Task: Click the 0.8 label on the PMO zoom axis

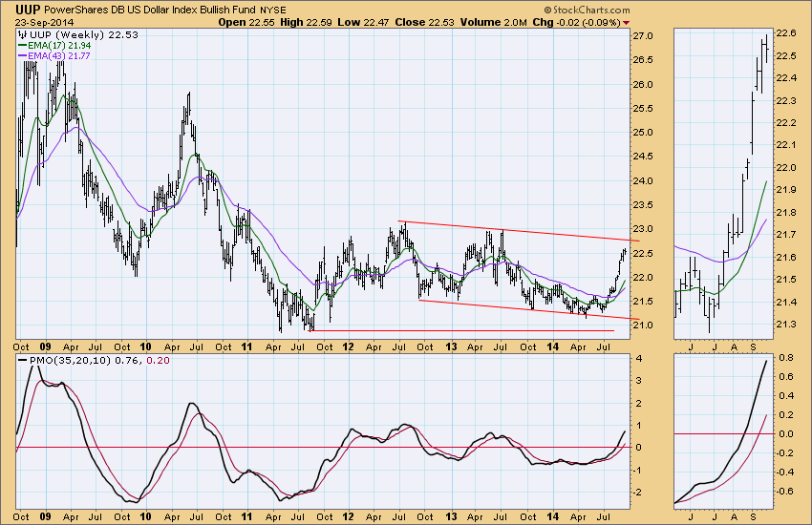Action: (786, 357)
